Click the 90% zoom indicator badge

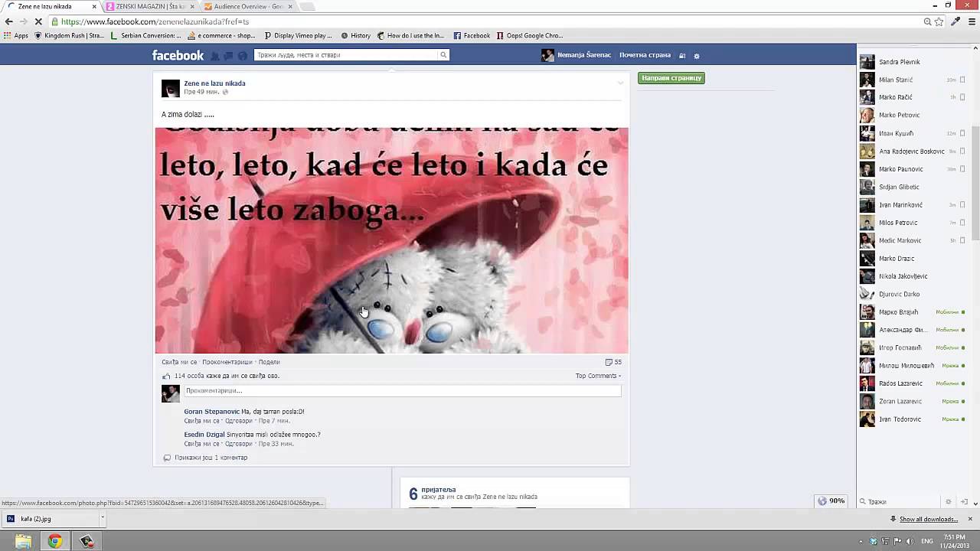831,501
